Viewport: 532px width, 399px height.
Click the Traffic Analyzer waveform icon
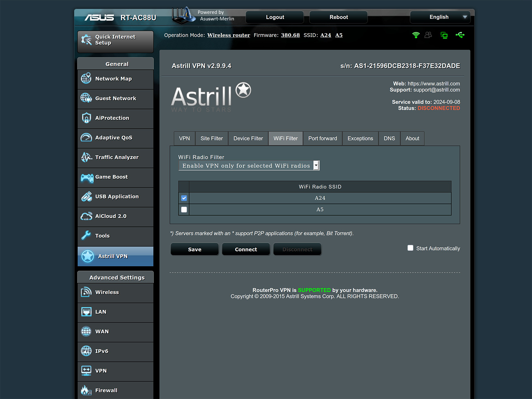click(86, 157)
